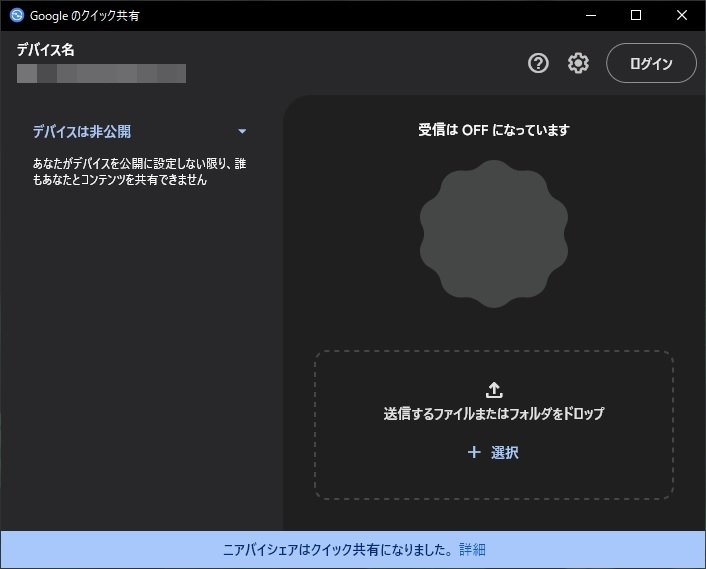Screen dimensions: 706x569
Task: Click text 送信するファイルまたはフォルダをドロップ
Action: (x=494, y=414)
